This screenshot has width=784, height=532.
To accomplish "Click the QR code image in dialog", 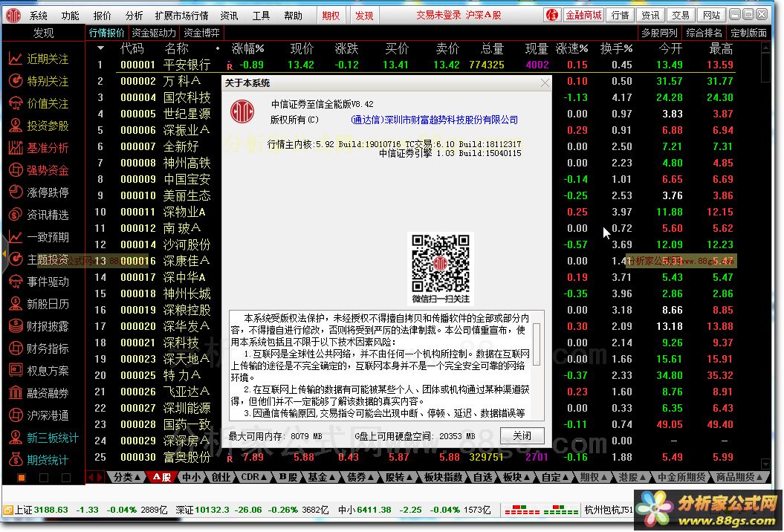I will coord(441,263).
